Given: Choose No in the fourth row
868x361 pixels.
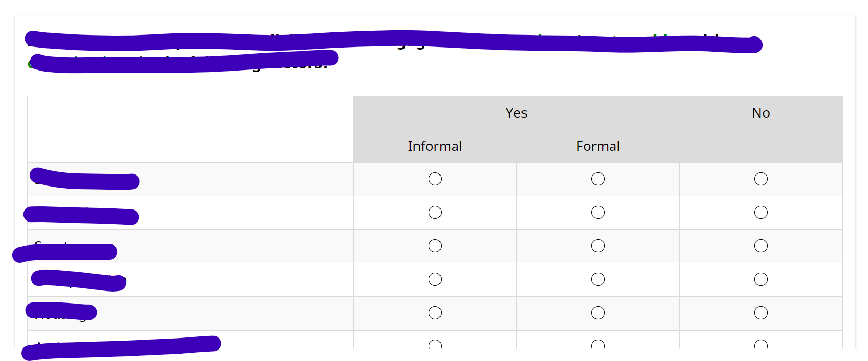Looking at the screenshot, I should click(761, 280).
